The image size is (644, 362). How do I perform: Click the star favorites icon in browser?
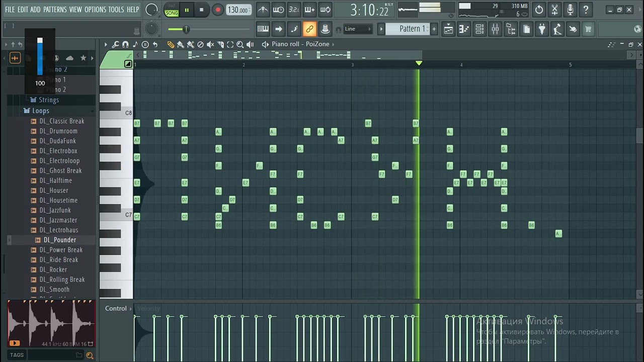(84, 58)
